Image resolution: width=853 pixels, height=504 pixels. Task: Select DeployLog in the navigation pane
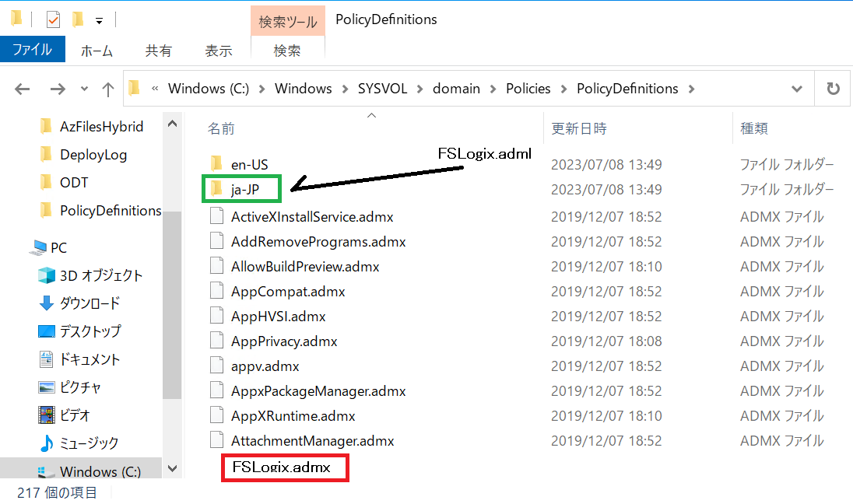pos(93,155)
